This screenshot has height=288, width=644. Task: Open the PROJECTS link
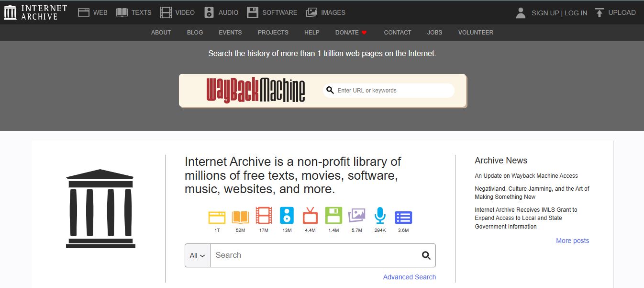[273, 33]
